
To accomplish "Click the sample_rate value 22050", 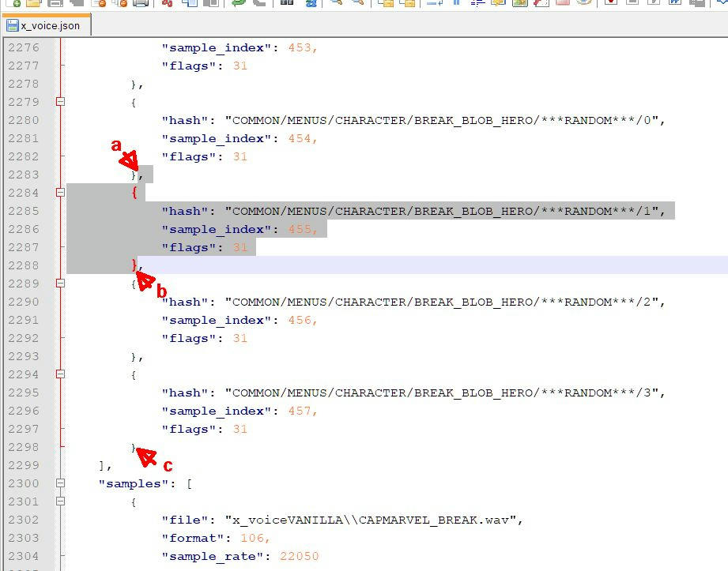I will coord(300,556).
